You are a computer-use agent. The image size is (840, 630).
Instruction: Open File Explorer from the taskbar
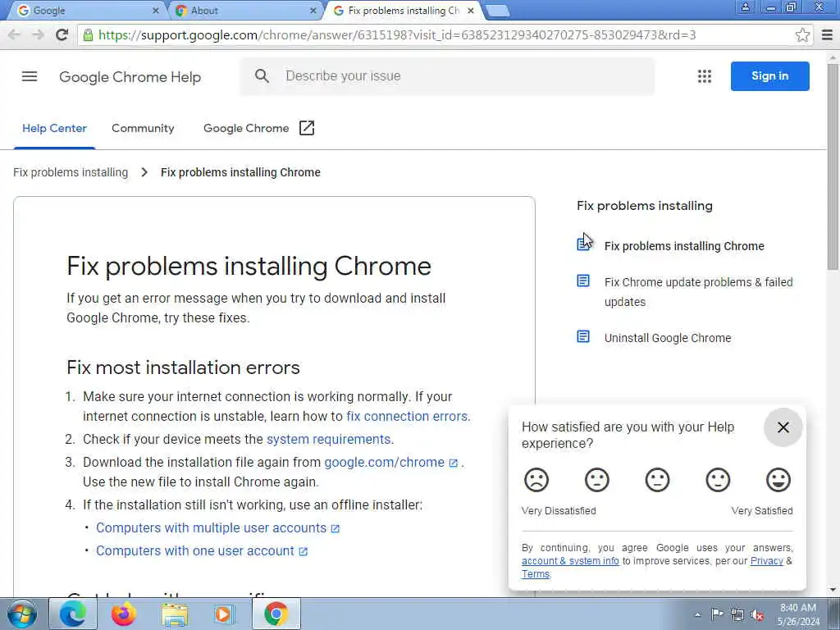[x=175, y=614]
